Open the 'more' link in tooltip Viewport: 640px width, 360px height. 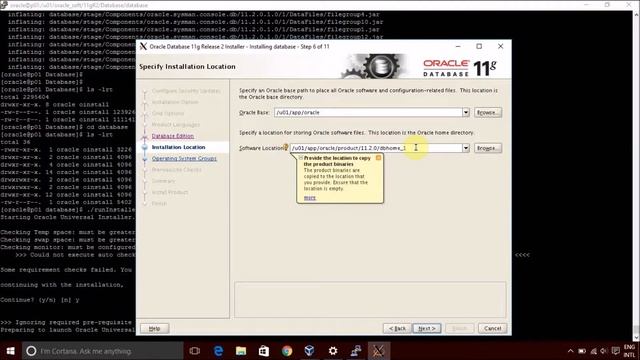(310, 198)
